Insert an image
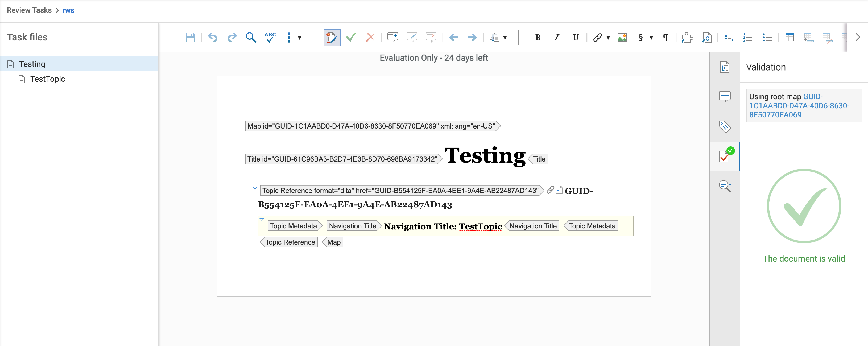This screenshot has width=868, height=346. tap(622, 38)
